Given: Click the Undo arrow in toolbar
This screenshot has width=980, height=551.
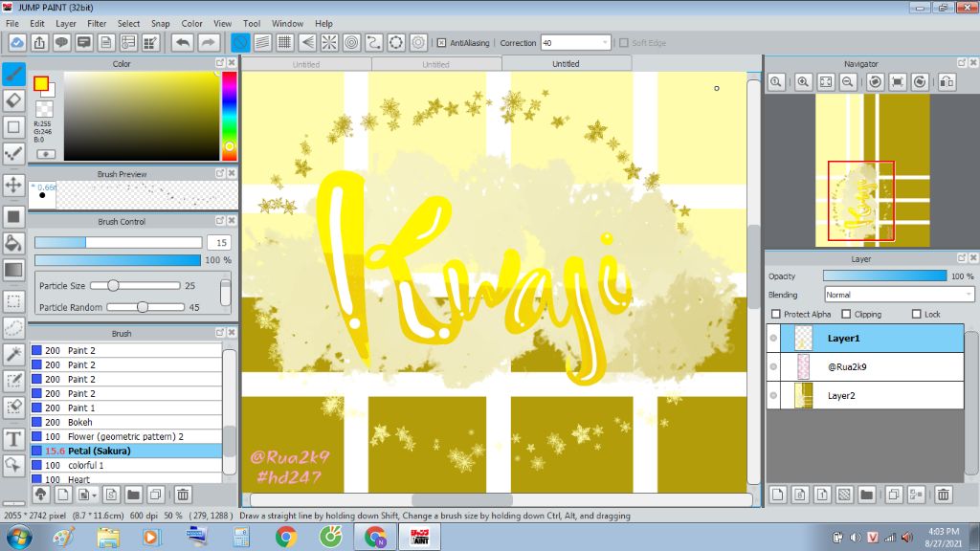Looking at the screenshot, I should [x=183, y=42].
